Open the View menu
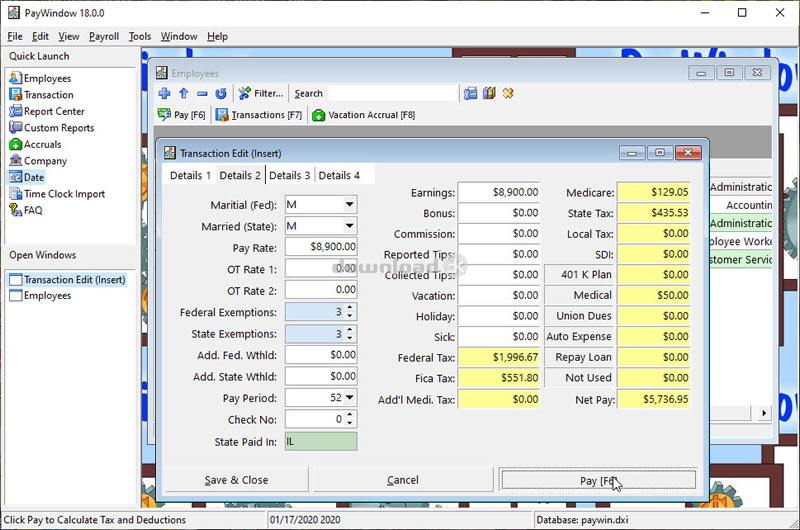This screenshot has width=800, height=530. (69, 36)
